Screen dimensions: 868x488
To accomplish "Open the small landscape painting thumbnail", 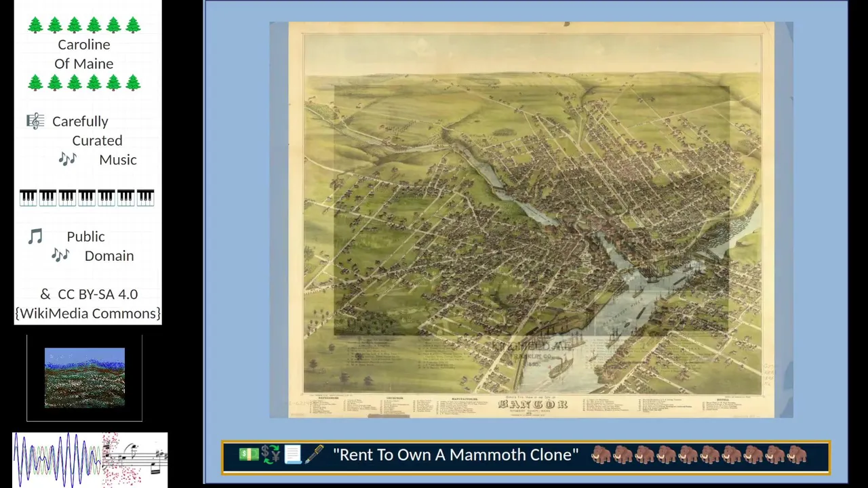I will click(x=85, y=378).
